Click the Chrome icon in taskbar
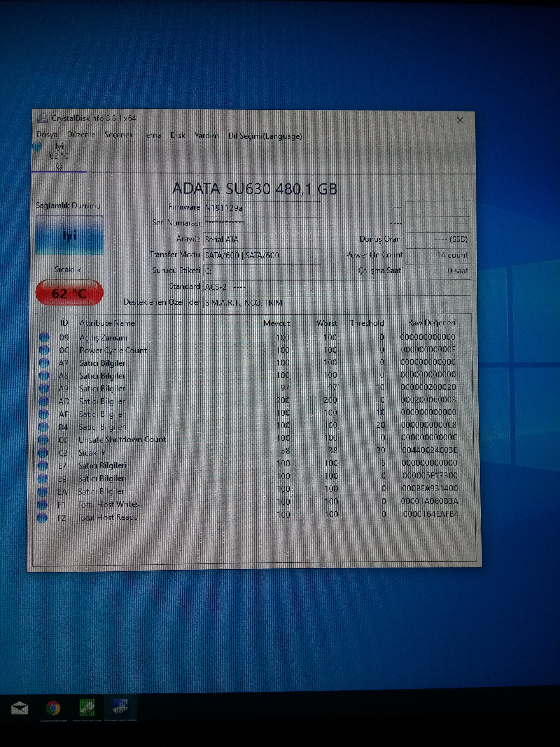The height and width of the screenshot is (747, 560). [x=53, y=708]
